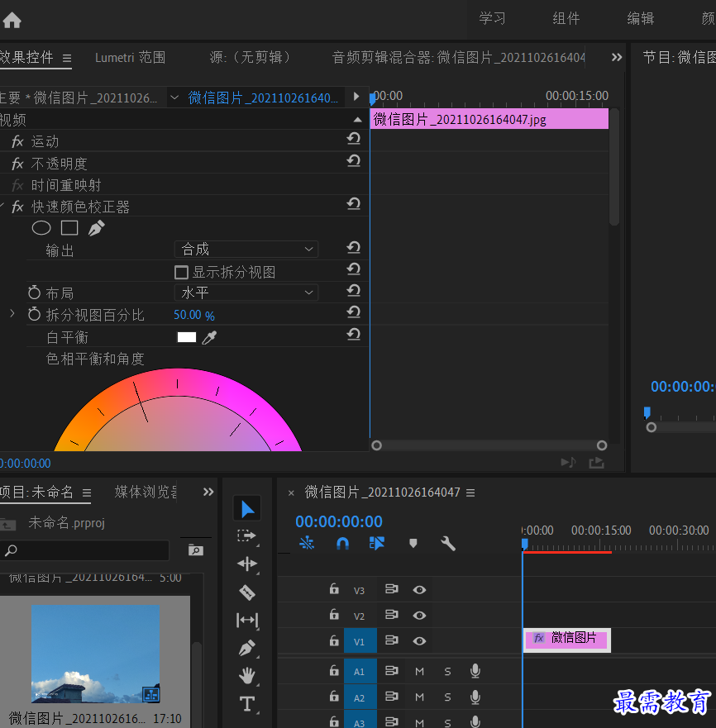Screen dimensions: 716x728
Task: Select the Track Select Forward tool
Action: click(246, 536)
